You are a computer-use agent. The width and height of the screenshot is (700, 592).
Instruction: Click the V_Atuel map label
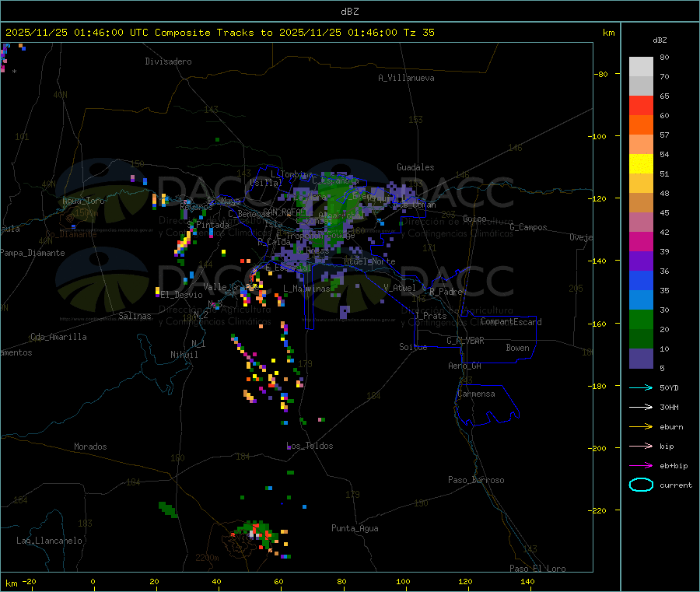pos(400,288)
